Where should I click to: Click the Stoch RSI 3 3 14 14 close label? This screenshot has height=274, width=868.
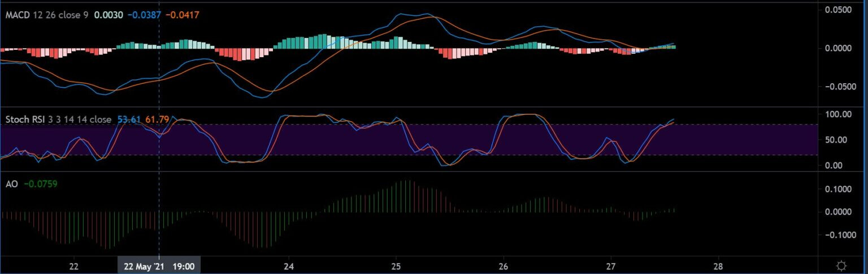click(x=58, y=119)
